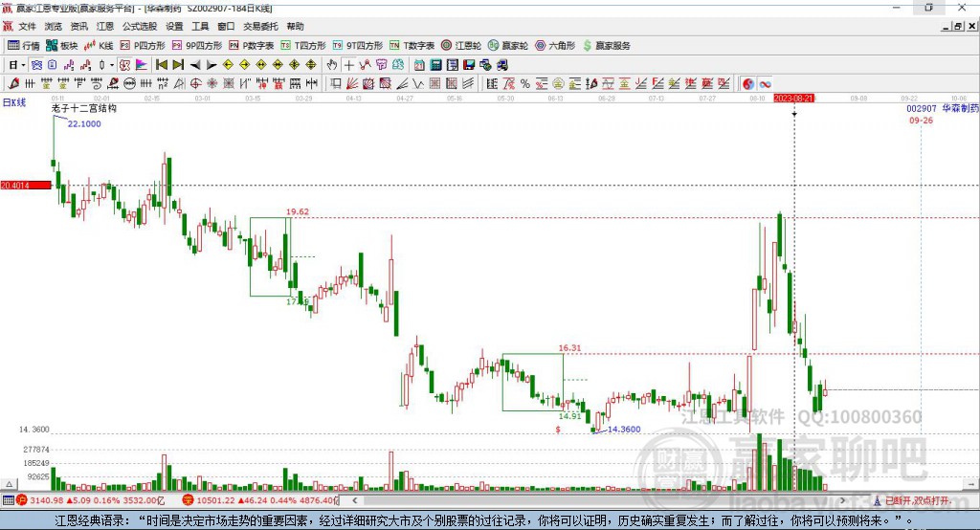
Task: Open the T四方形 tool
Action: coord(303,46)
